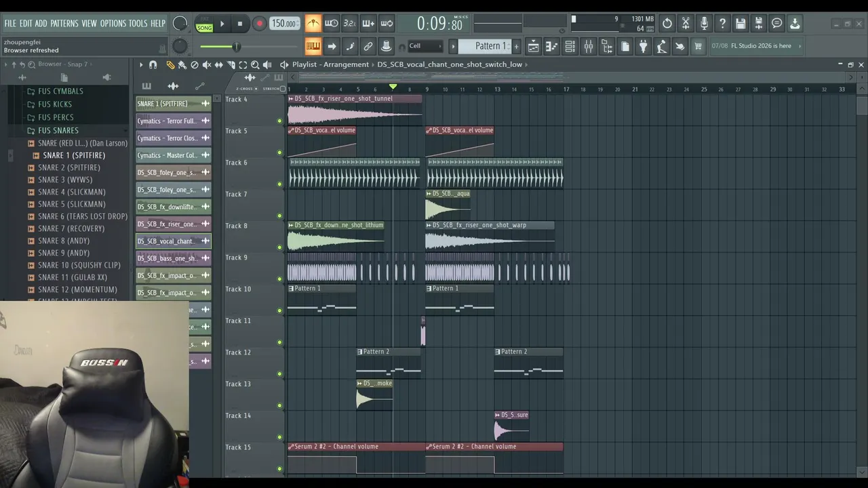The height and width of the screenshot is (488, 868).
Task: Select SNARE 1 (SPITFIRE) in the picker
Action: click(174, 104)
